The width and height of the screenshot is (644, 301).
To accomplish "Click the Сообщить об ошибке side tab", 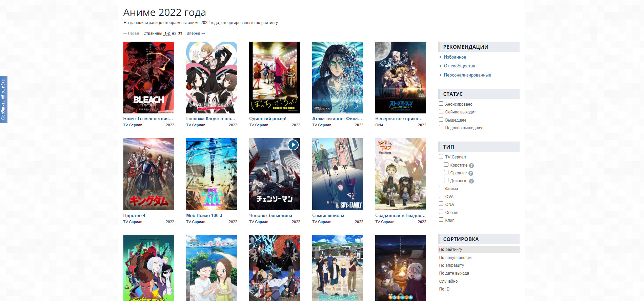I will (x=3, y=100).
